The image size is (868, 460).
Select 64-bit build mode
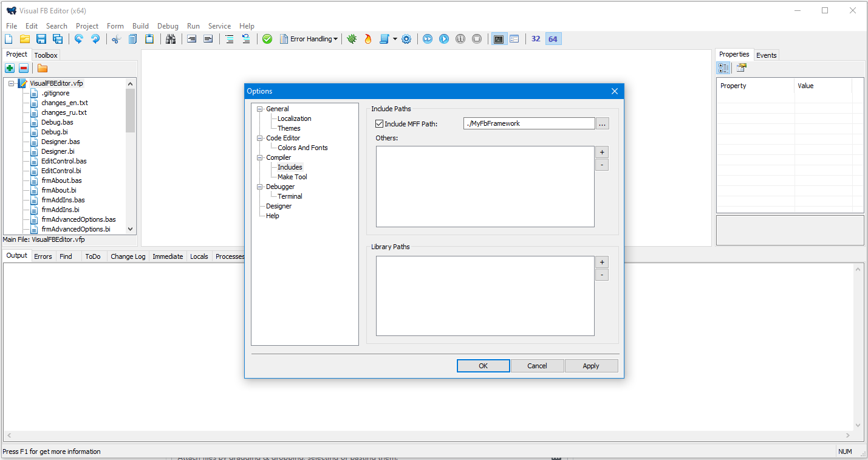pyautogui.click(x=553, y=38)
